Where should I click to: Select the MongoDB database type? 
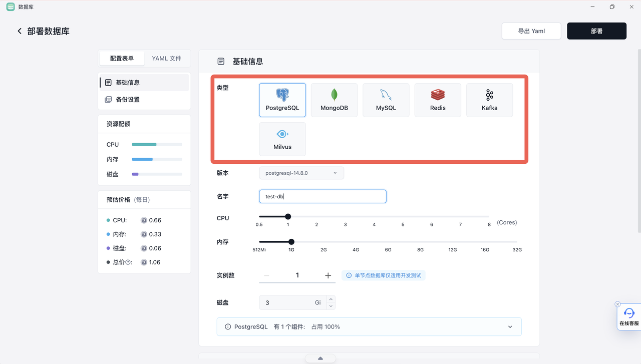334,100
